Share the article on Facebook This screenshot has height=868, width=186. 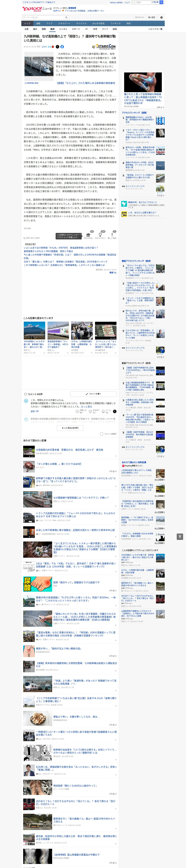[x=62, y=47]
